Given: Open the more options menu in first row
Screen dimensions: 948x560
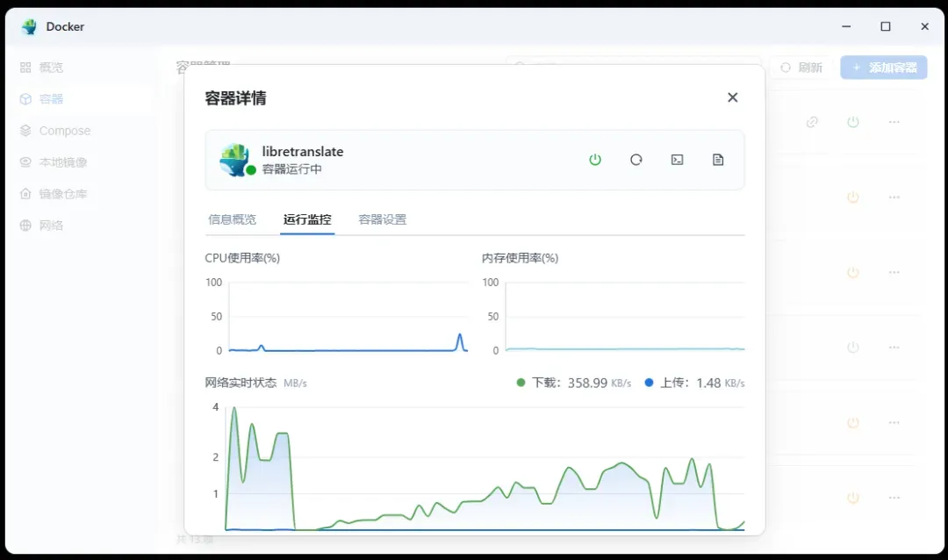Looking at the screenshot, I should click(894, 122).
